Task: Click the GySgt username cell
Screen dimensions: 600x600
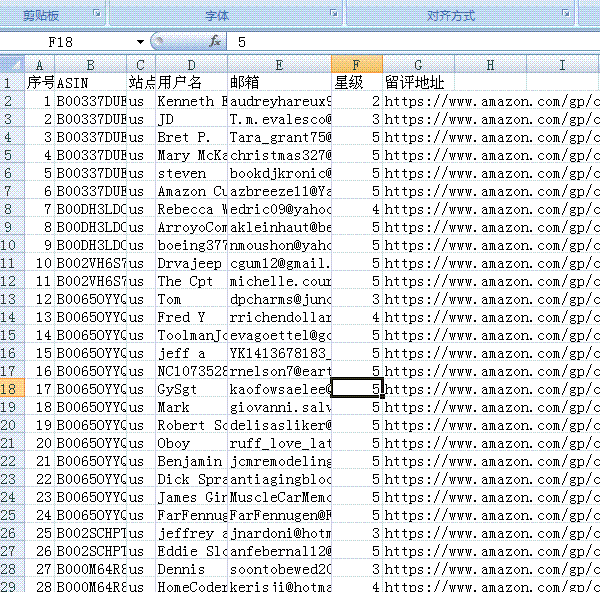Action: (x=192, y=389)
